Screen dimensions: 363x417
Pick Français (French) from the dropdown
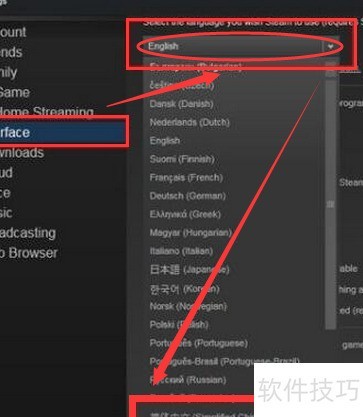tap(186, 178)
